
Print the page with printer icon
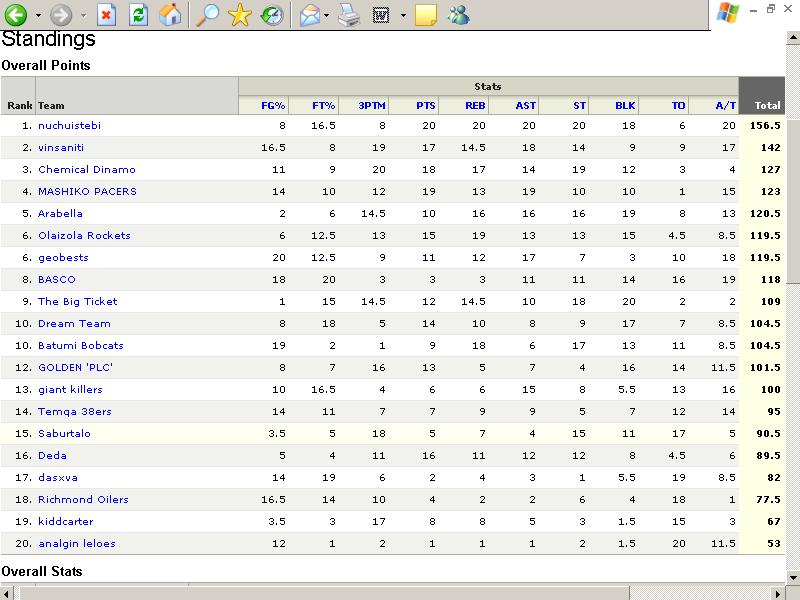349,15
